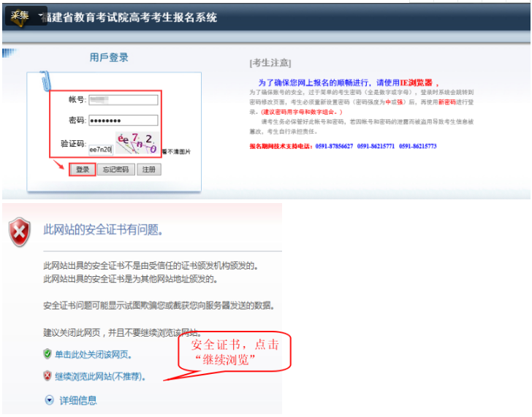Click the 此网站的安全证书有问题 heading
This screenshot has width=532, height=417.
pyautogui.click(x=103, y=229)
